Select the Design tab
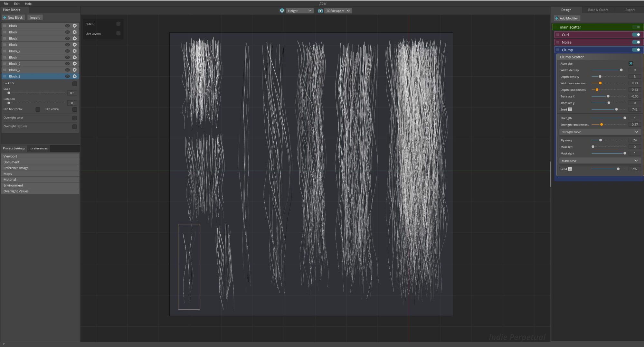The width and height of the screenshot is (644, 347). (566, 10)
